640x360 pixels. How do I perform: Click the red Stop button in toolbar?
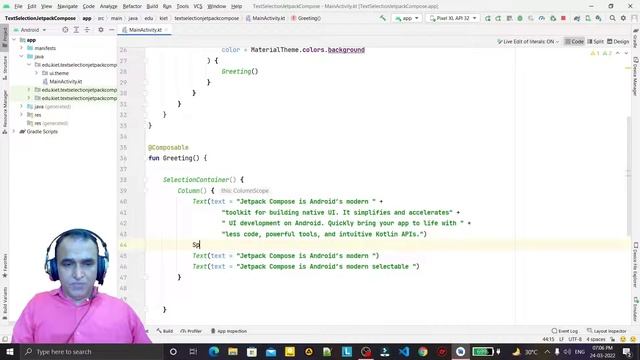[x=563, y=18]
